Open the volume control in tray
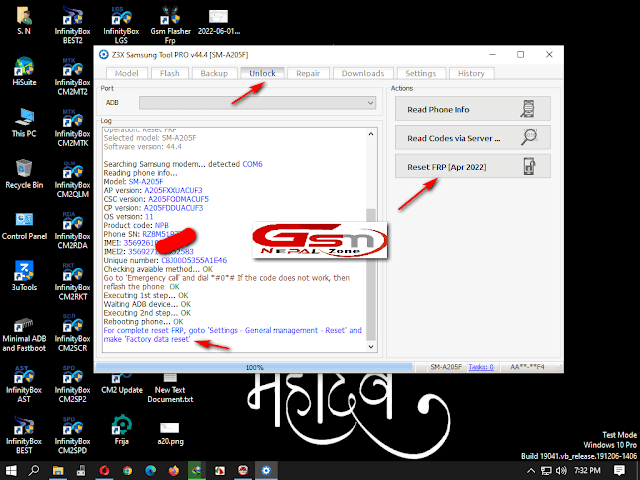 561,471
